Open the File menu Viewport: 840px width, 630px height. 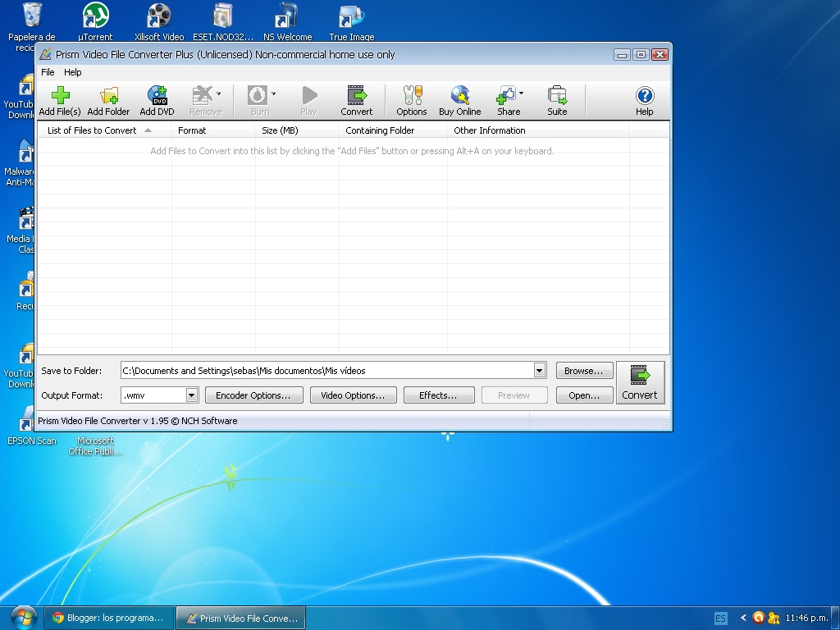pos(48,72)
